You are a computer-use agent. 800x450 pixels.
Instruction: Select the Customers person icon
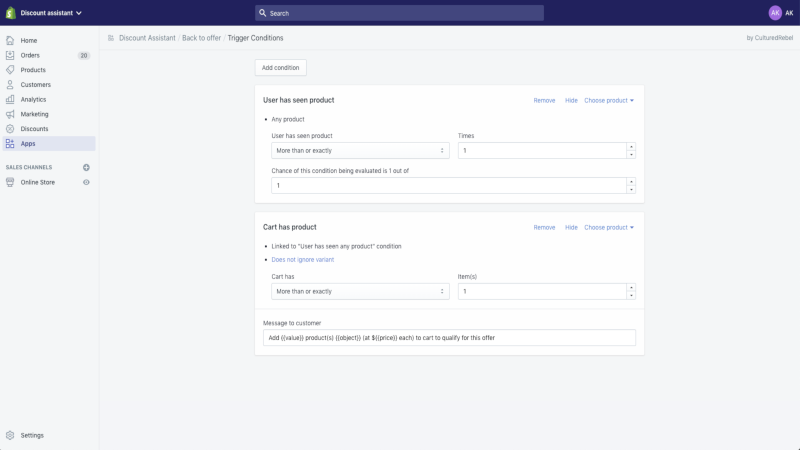pos(10,85)
